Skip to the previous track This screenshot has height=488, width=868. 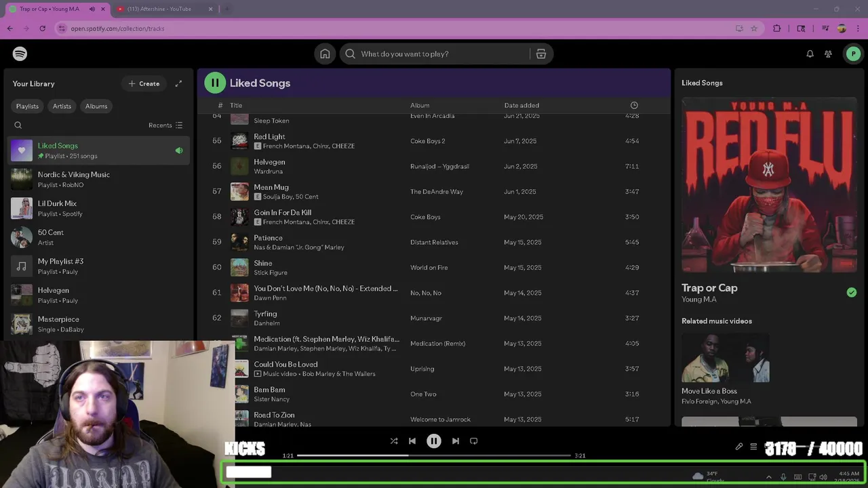(x=412, y=441)
